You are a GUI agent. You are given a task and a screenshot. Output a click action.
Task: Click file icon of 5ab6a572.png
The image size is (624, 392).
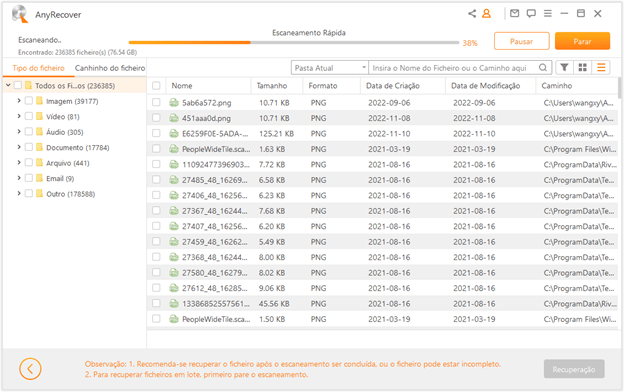click(174, 103)
